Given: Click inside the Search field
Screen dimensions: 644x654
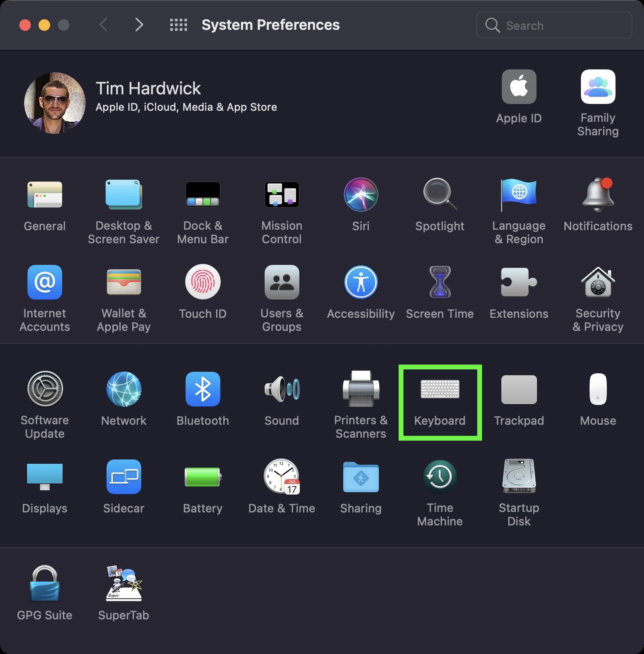Looking at the screenshot, I should coord(553,25).
